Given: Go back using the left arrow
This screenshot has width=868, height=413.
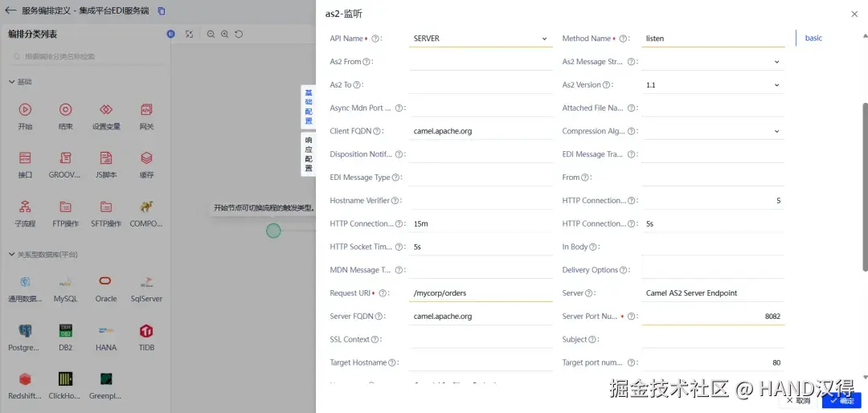Looking at the screenshot, I should (10, 10).
